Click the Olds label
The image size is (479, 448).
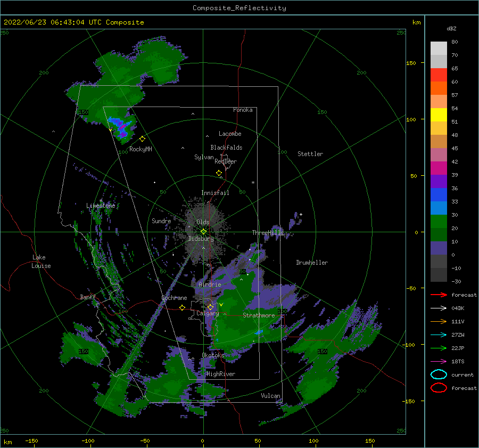click(x=203, y=222)
